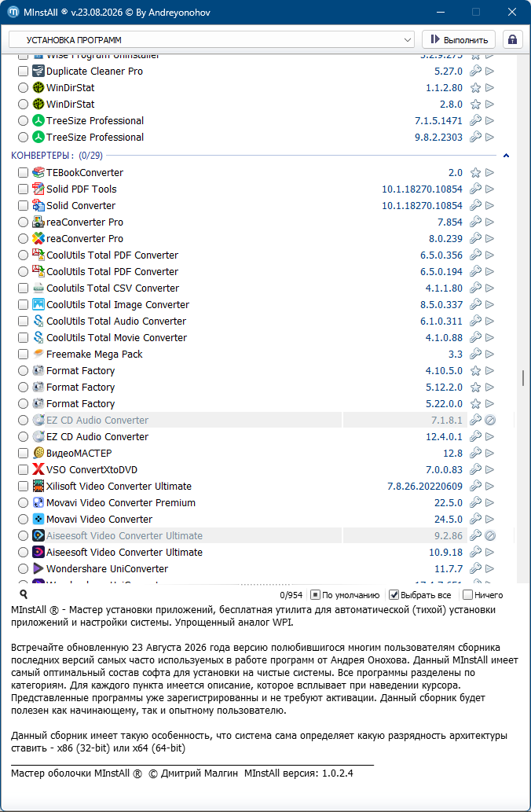531x812 pixels.
Task: Click the play icon for Duplicate Cleaner Pro
Action: coord(489,71)
